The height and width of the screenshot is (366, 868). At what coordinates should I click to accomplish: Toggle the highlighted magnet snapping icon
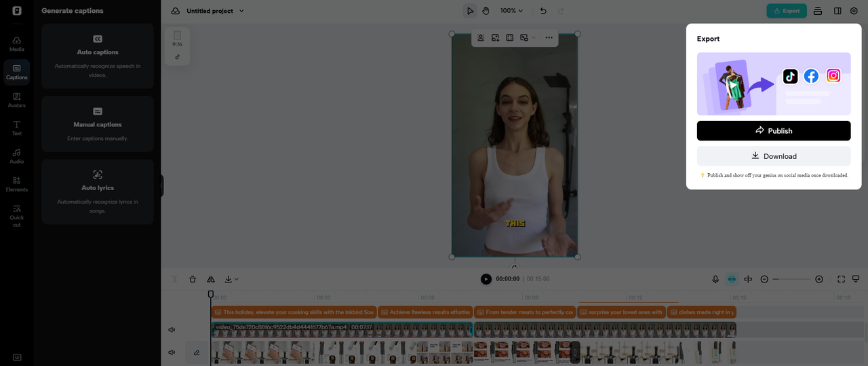(732, 279)
